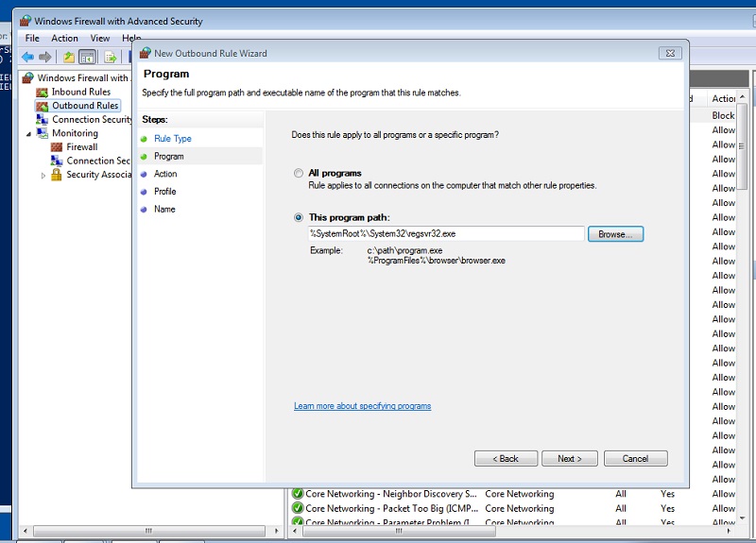The width and height of the screenshot is (756, 543).
Task: Click the blue Back arrow toolbar icon
Action: pyautogui.click(x=28, y=58)
